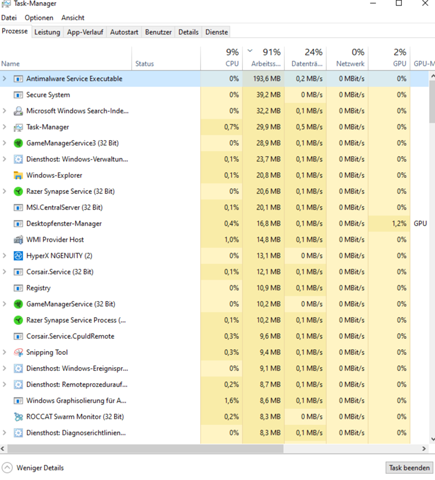Click the Diensthost: Remoteprozeduraufruf icon
Image resolution: width=435 pixels, height=480 pixels.
[18, 385]
